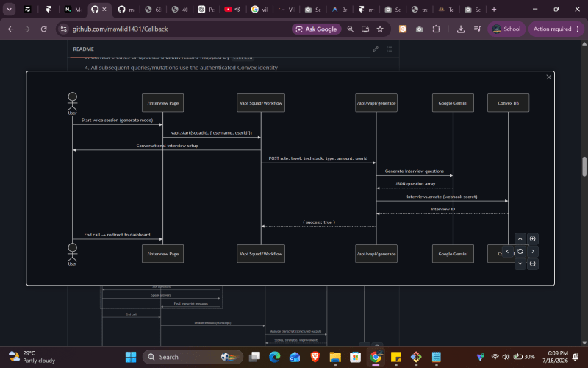Switch to the YouTube tab
This screenshot has height=368, width=588.
click(228, 10)
